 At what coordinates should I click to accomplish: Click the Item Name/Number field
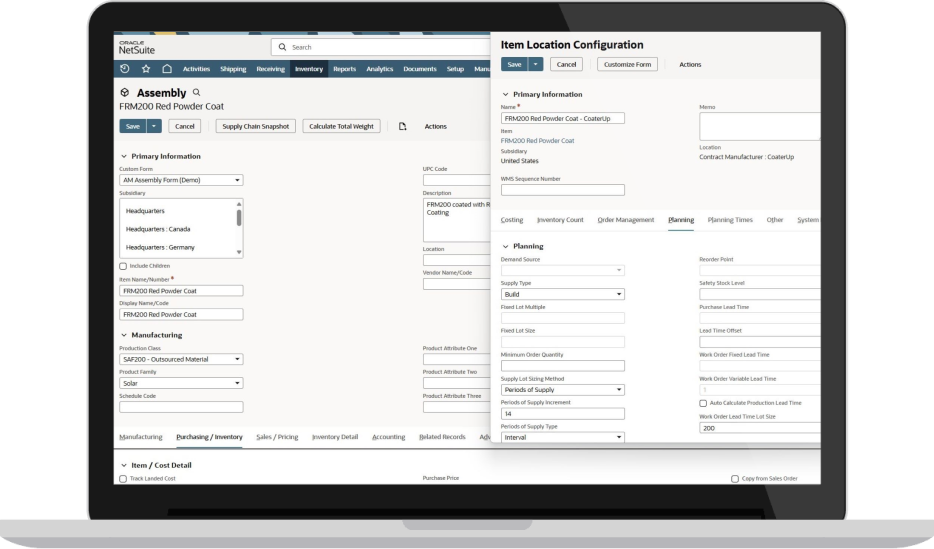click(x=181, y=291)
